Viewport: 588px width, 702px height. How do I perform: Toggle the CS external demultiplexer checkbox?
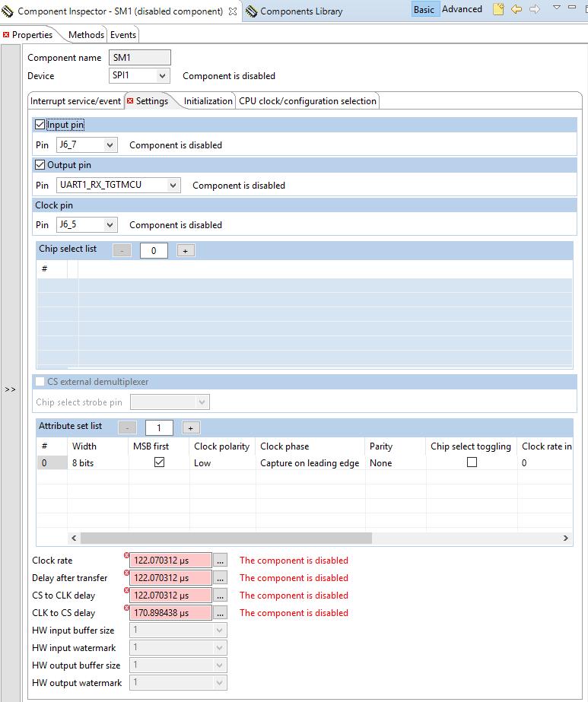pyautogui.click(x=40, y=382)
